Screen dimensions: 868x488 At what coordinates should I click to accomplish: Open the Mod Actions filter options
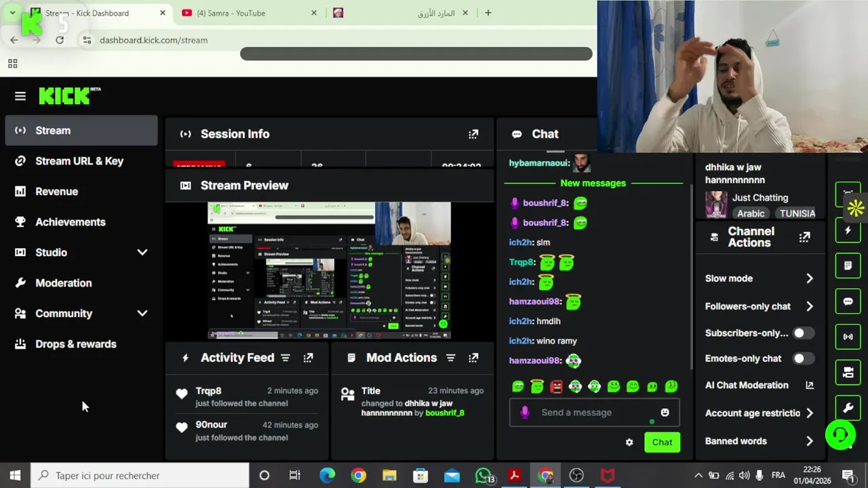point(451,358)
